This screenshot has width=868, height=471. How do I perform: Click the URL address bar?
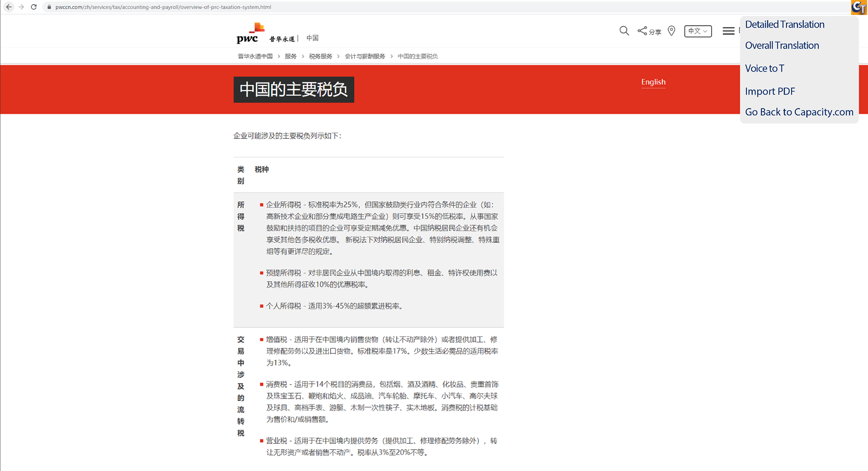pyautogui.click(x=163, y=7)
